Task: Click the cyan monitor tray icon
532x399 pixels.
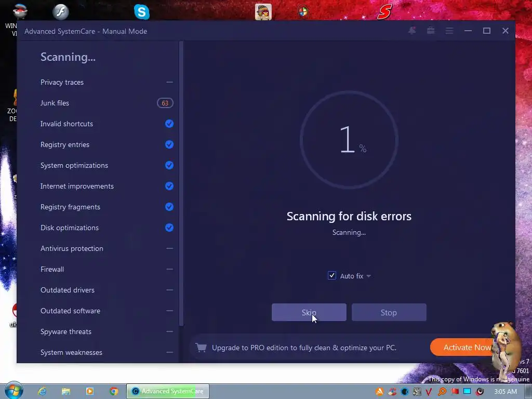Action: pos(467,392)
